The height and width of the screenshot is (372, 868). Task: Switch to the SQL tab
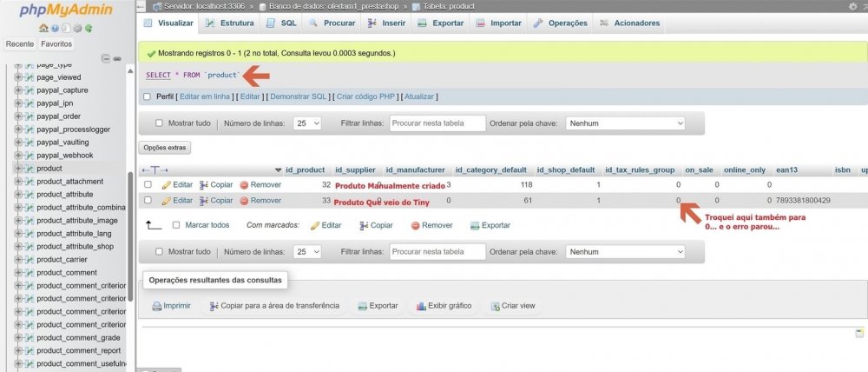(x=282, y=23)
